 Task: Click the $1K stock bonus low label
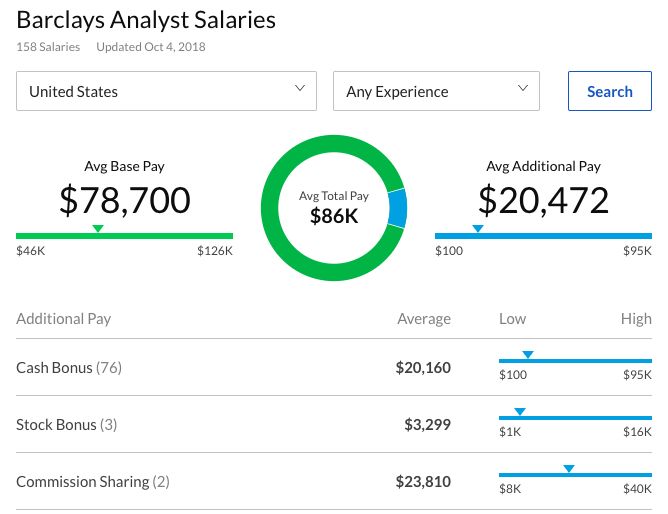(510, 432)
